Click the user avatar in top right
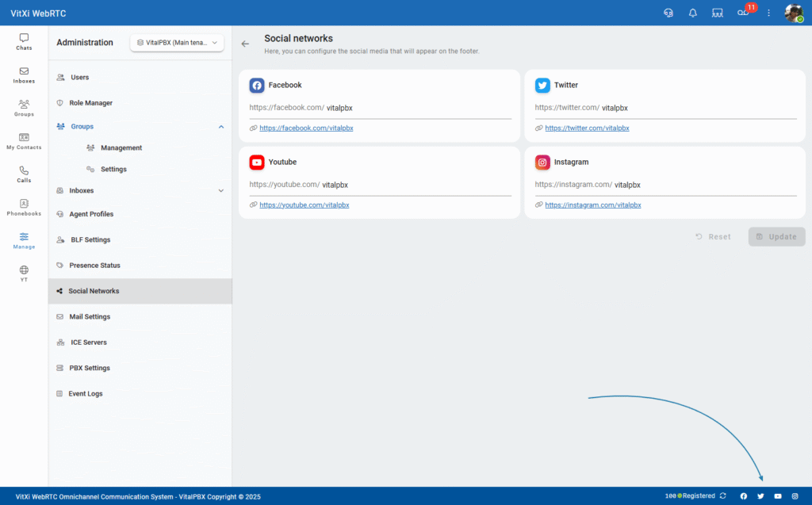The width and height of the screenshot is (812, 505). [x=793, y=13]
